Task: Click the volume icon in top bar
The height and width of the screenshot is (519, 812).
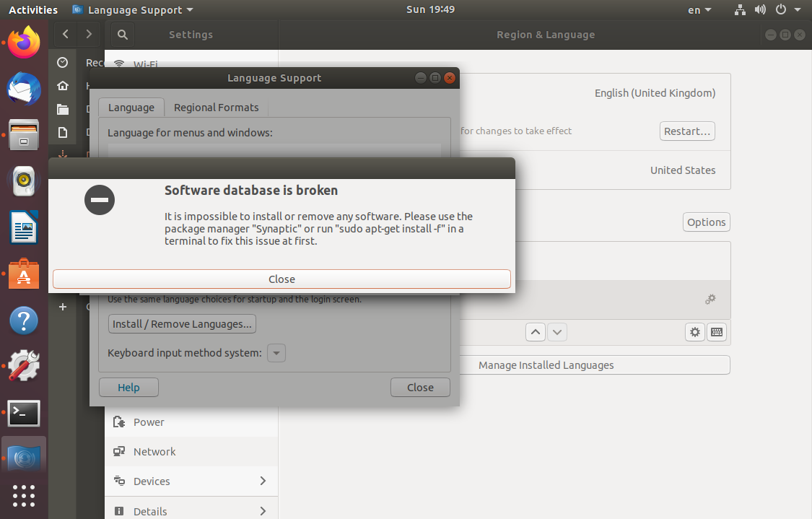Action: 760,10
